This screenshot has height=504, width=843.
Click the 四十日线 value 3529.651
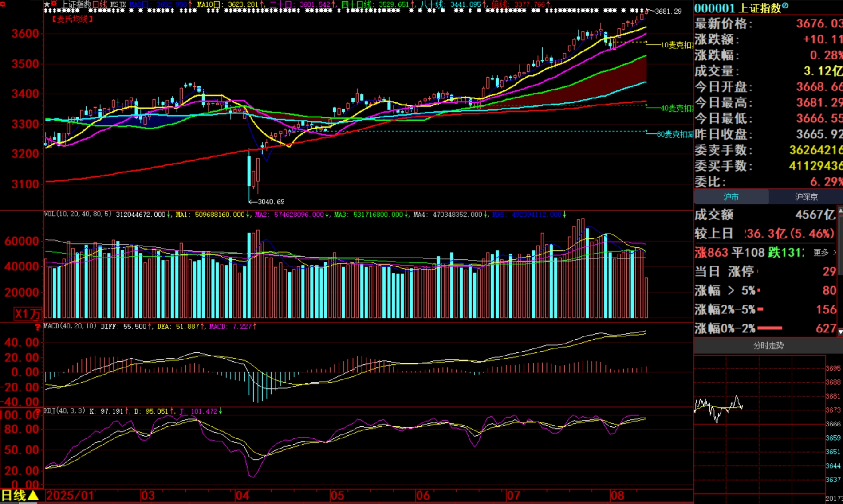394,4
